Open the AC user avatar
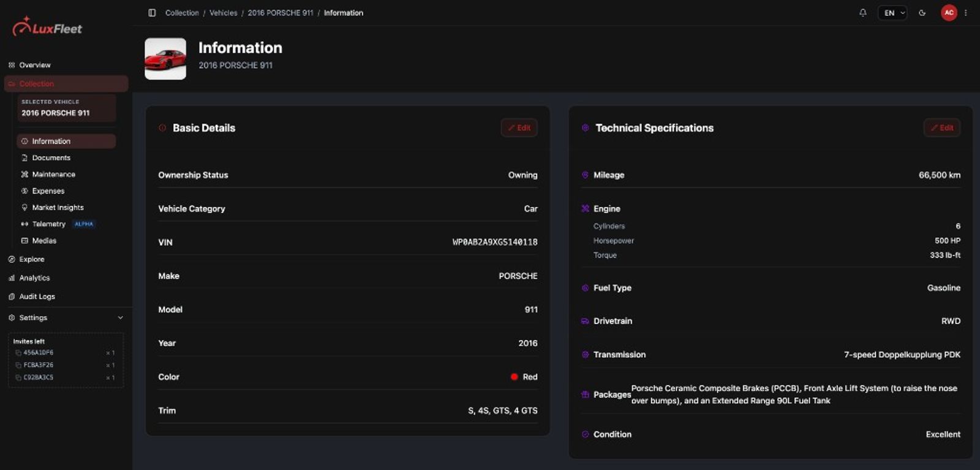The image size is (980, 470). [x=949, y=13]
